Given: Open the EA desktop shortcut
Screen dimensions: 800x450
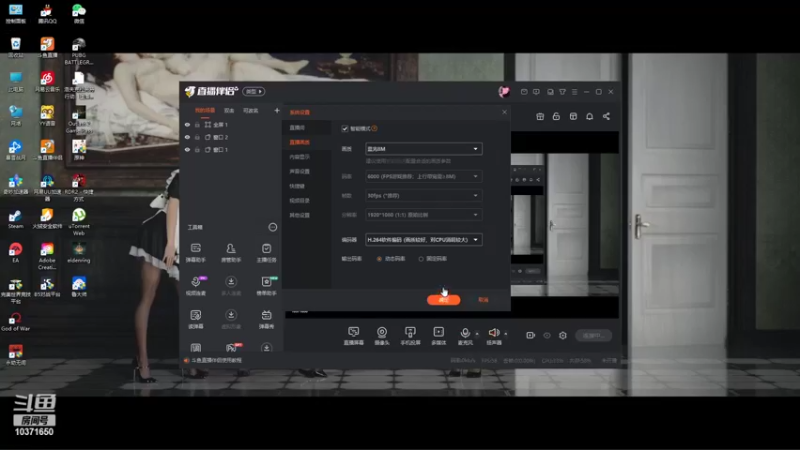Looking at the screenshot, I should pos(15,253).
